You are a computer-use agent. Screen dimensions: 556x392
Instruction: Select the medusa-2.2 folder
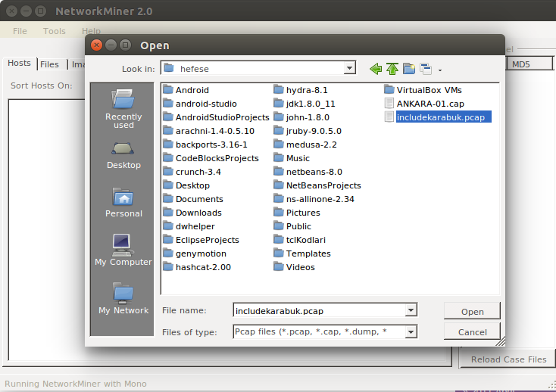pos(306,145)
